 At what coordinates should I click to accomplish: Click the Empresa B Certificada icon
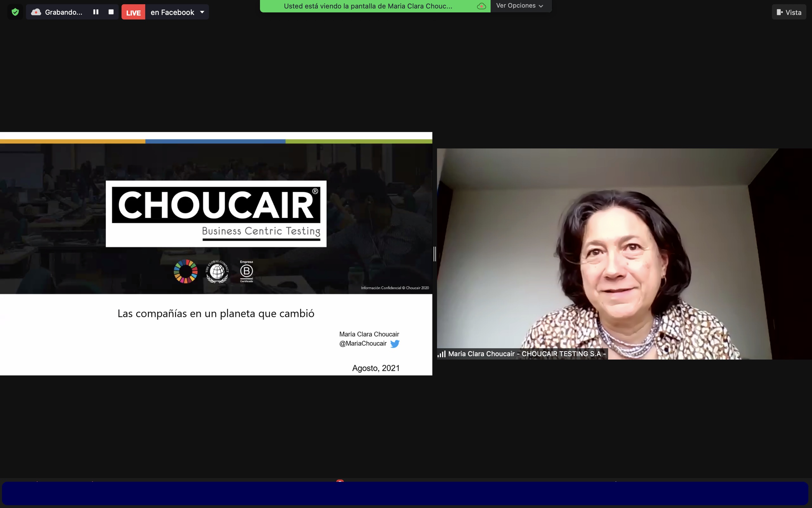pyautogui.click(x=247, y=271)
